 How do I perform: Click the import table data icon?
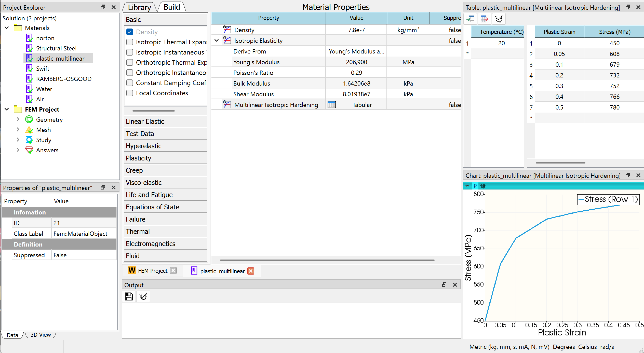click(470, 19)
